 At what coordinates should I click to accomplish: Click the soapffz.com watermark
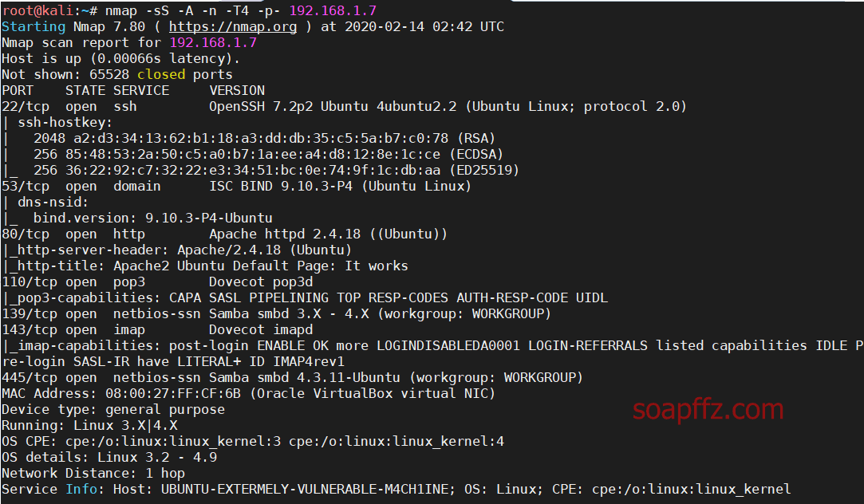tap(708, 409)
